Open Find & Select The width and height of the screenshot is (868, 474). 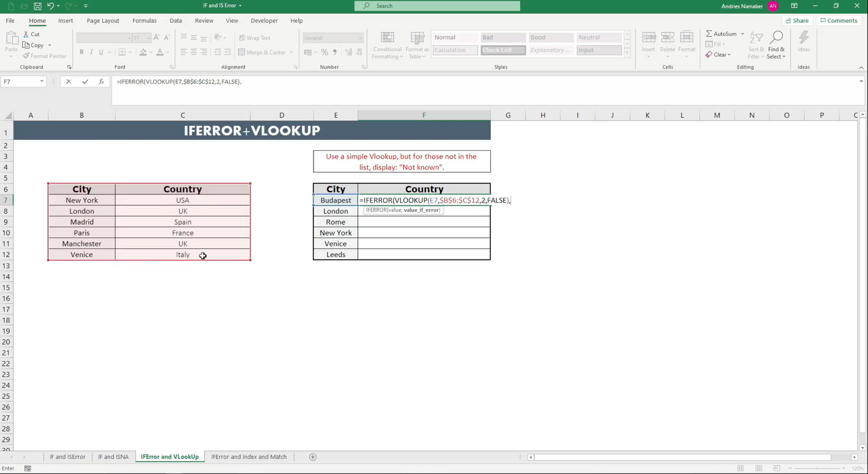tap(776, 46)
